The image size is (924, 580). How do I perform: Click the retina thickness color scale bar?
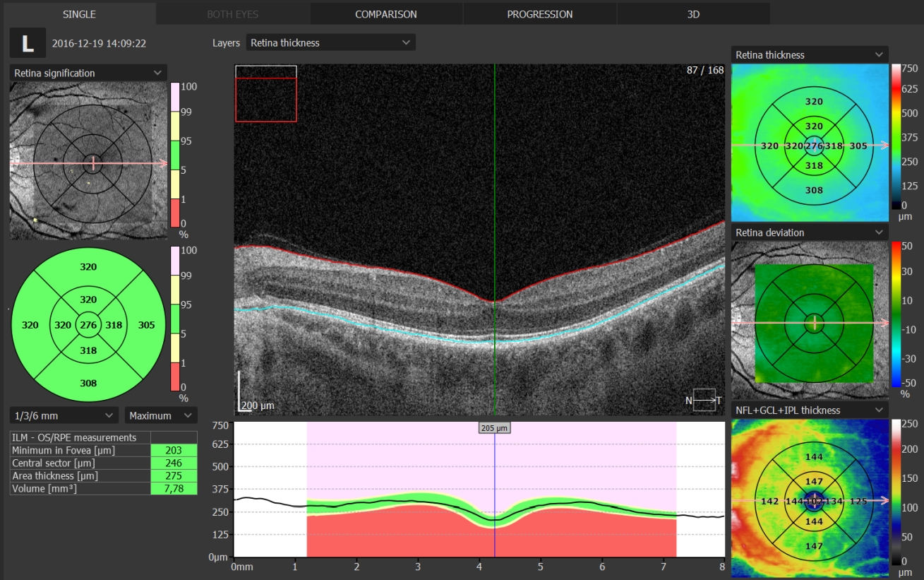point(896,137)
